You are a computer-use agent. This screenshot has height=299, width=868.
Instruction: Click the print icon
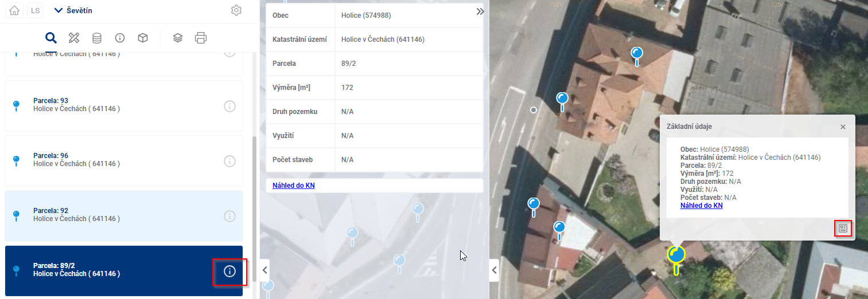coord(201,38)
